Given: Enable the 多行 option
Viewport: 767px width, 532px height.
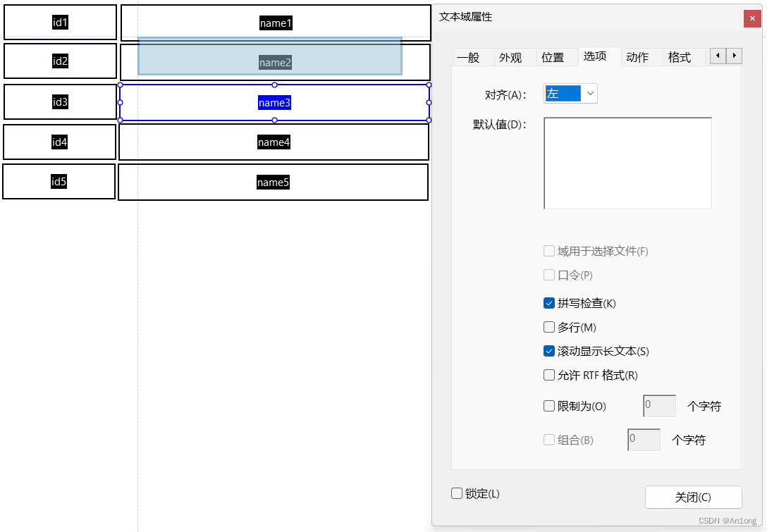Looking at the screenshot, I should point(549,327).
